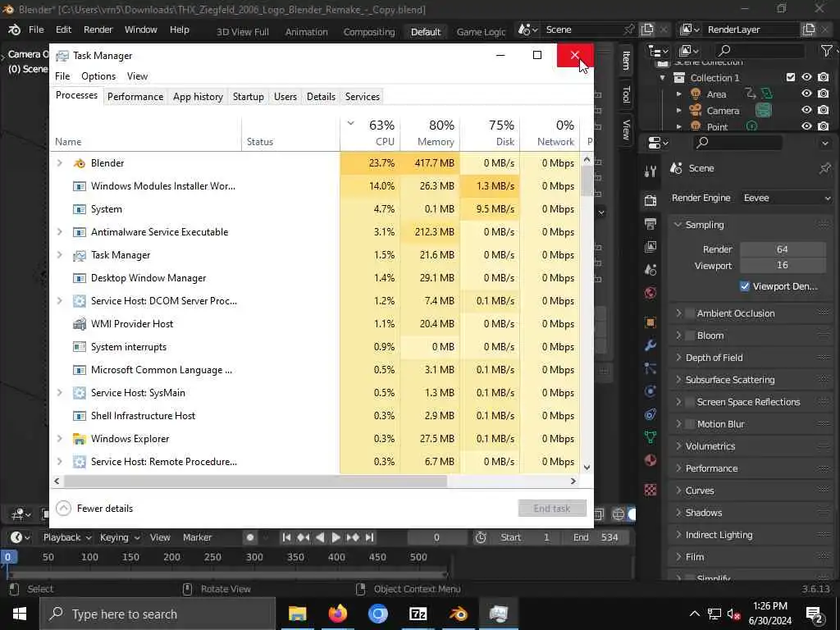Sort processes by Memory column header
The width and height of the screenshot is (840, 630).
(x=430, y=134)
